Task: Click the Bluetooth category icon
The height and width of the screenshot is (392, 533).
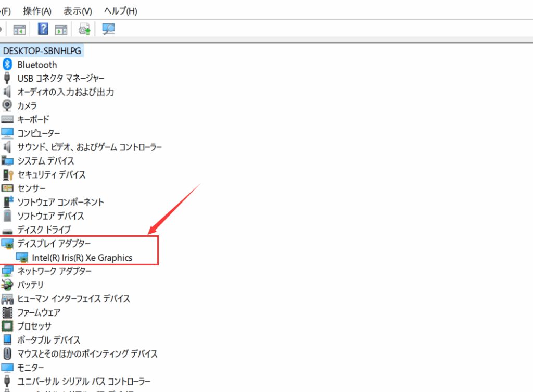Action: click(x=7, y=65)
